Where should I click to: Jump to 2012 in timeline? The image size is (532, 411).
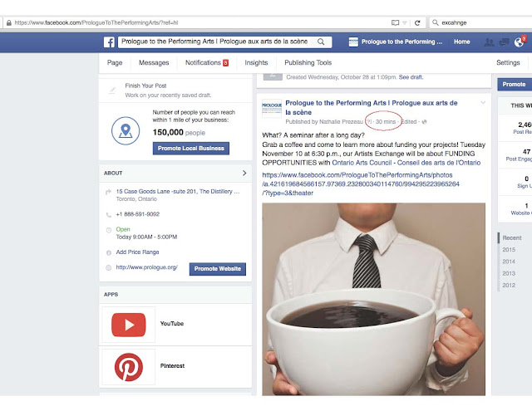pyautogui.click(x=509, y=286)
